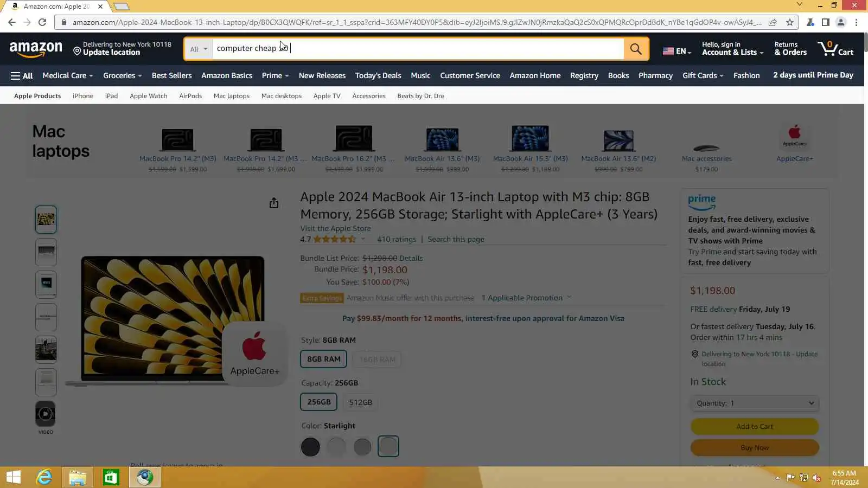Select 8GB RAM style option
Image resolution: width=868 pixels, height=488 pixels.
click(323, 359)
